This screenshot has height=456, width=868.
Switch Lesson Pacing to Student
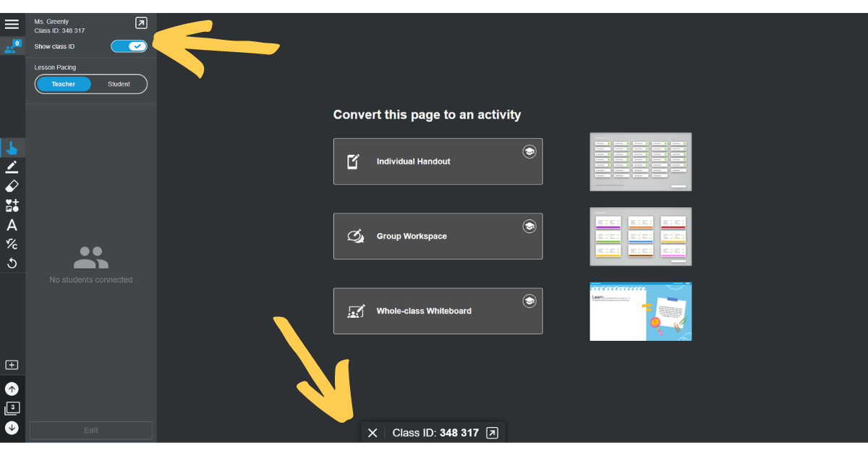[119, 83]
